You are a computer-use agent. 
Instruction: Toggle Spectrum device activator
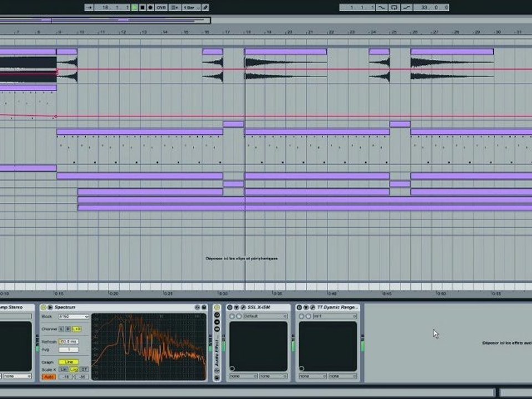43,308
